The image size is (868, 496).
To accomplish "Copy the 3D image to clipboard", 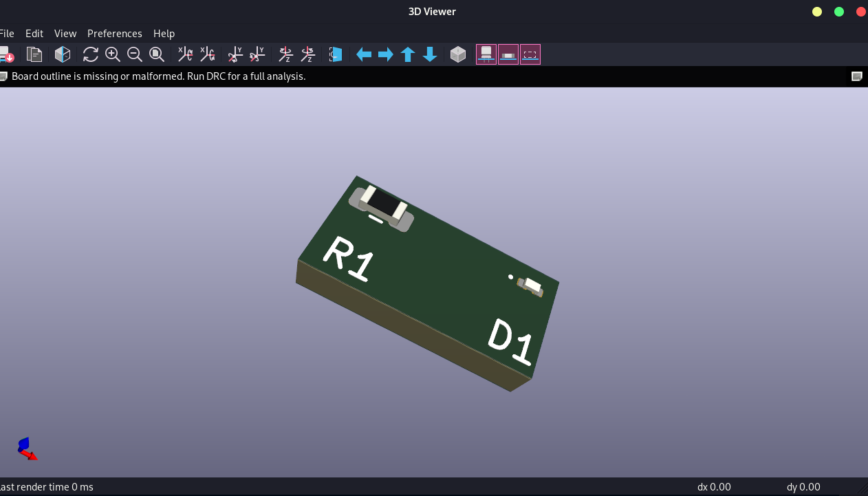I will coord(34,54).
